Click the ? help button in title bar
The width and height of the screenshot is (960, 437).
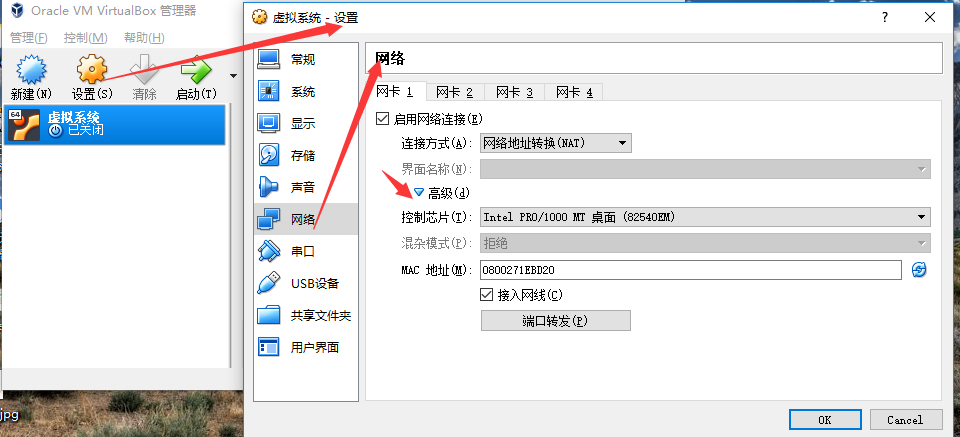click(x=885, y=18)
